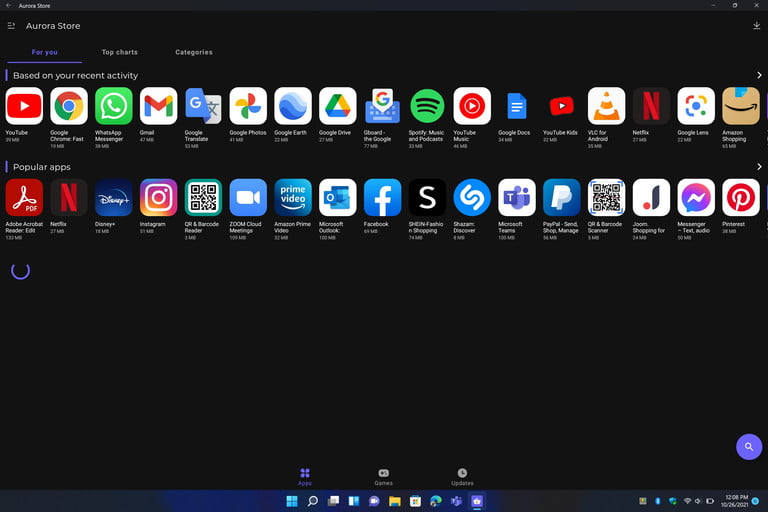Select the YouTube Music app icon

[472, 106]
